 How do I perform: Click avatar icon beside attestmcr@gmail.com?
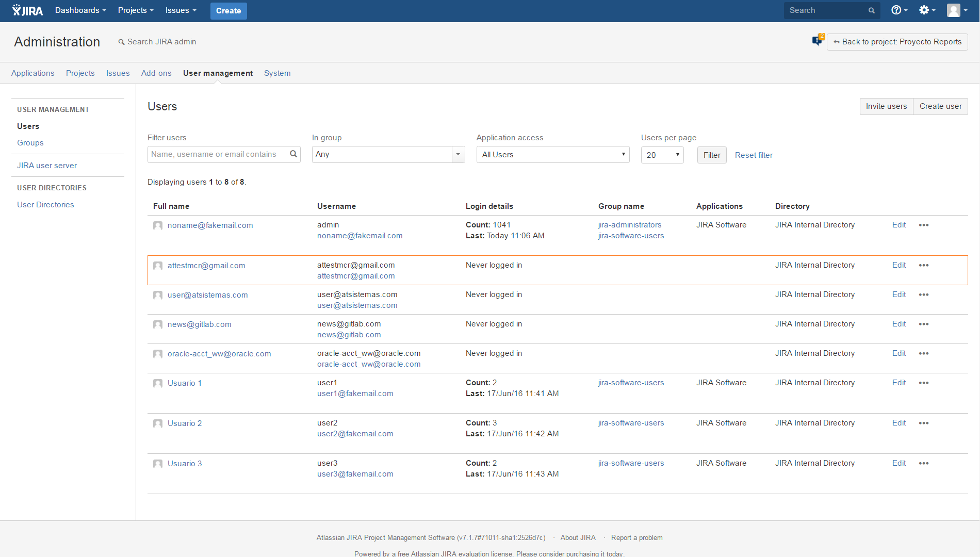pos(158,266)
